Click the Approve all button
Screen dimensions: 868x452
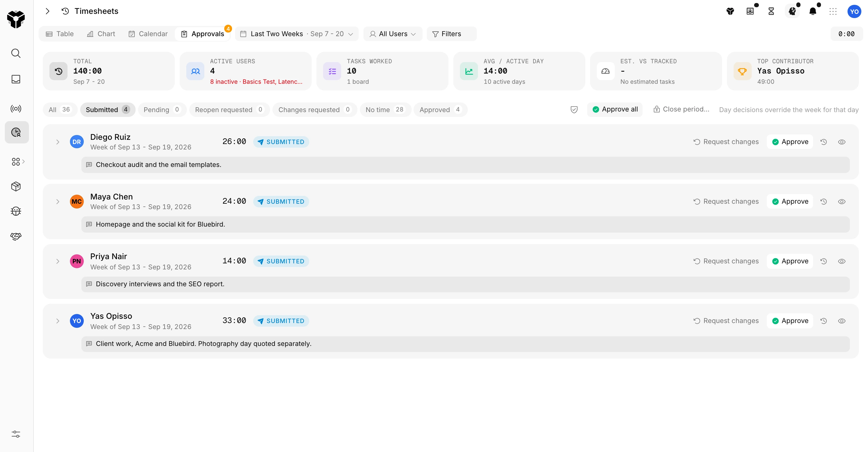tap(615, 109)
